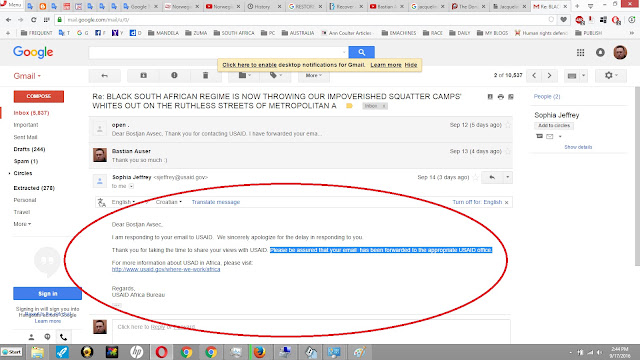Go to the newer conversation arrow
This screenshot has height=360, width=640.
point(534,76)
